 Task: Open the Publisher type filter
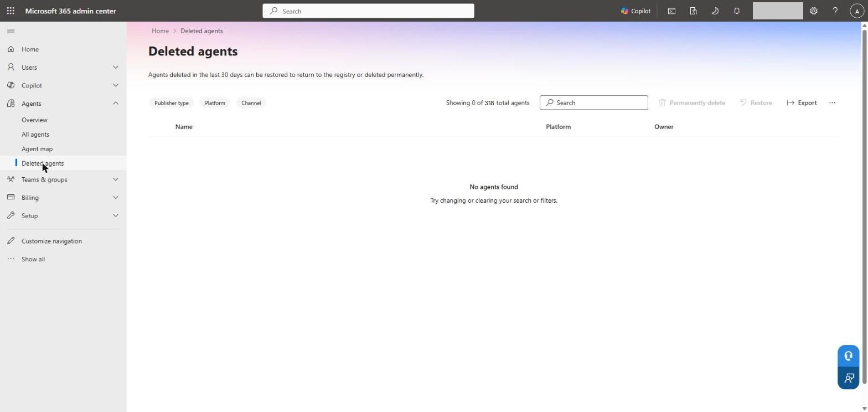point(172,103)
